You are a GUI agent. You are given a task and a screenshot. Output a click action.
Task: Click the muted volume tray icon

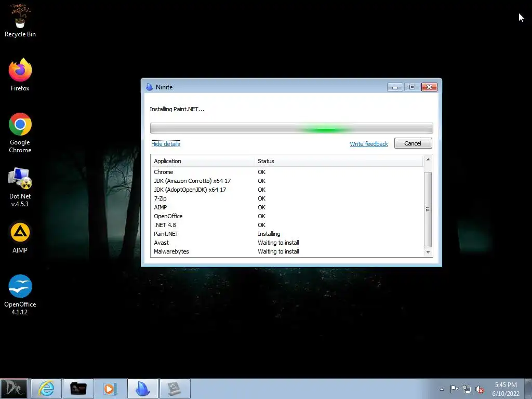pos(480,390)
